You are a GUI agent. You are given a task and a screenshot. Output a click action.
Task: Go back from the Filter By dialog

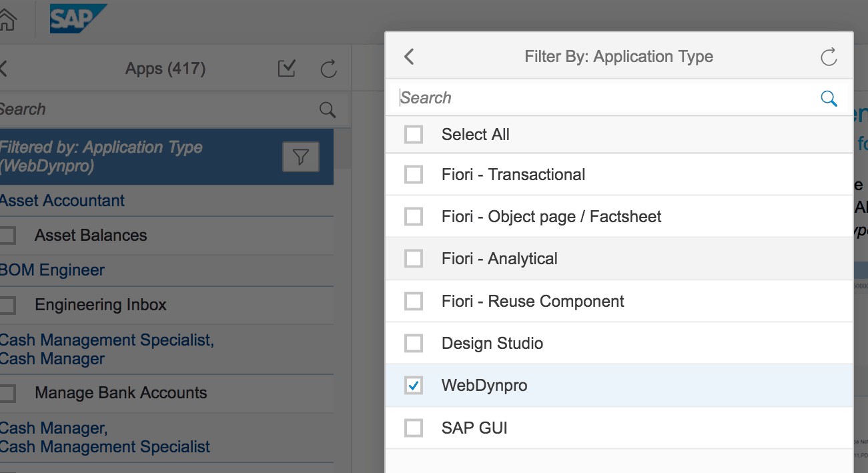coord(409,57)
